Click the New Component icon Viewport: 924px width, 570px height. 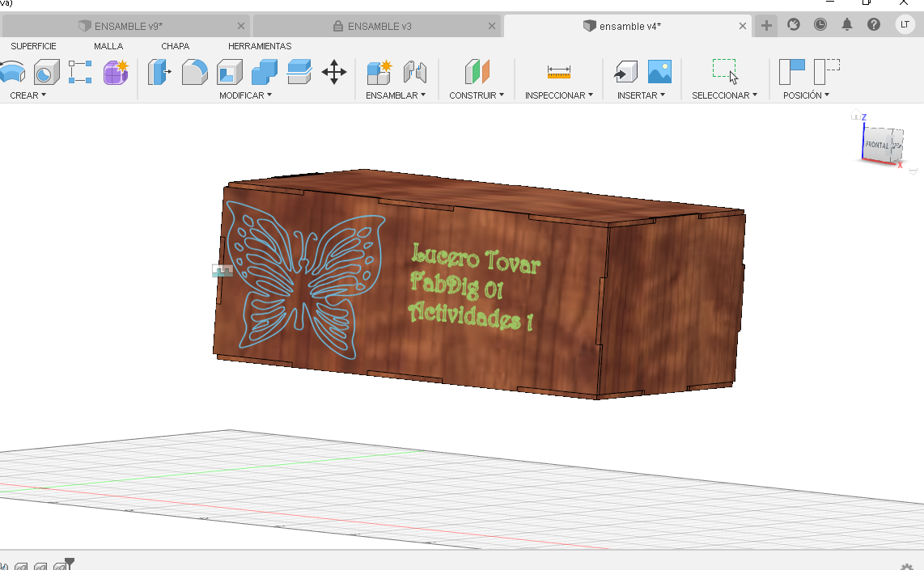(379, 73)
